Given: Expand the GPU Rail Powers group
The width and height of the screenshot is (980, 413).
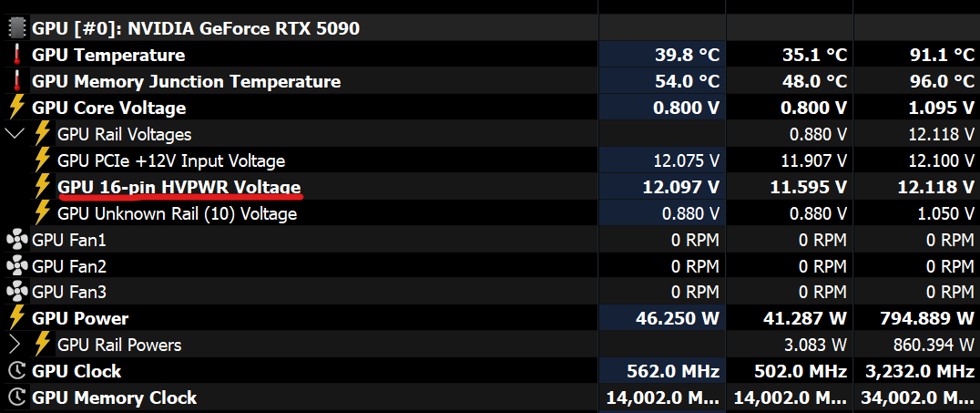Looking at the screenshot, I should [x=15, y=345].
